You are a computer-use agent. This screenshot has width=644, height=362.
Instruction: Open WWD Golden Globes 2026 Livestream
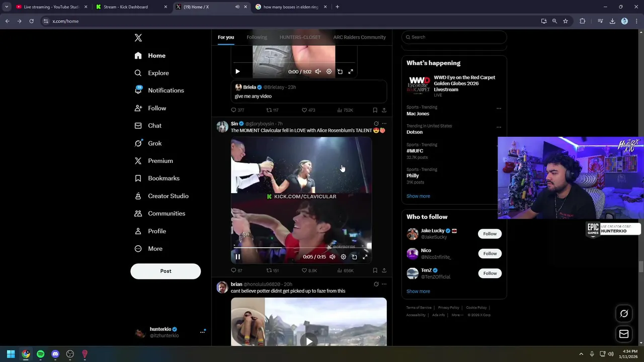[454, 86]
